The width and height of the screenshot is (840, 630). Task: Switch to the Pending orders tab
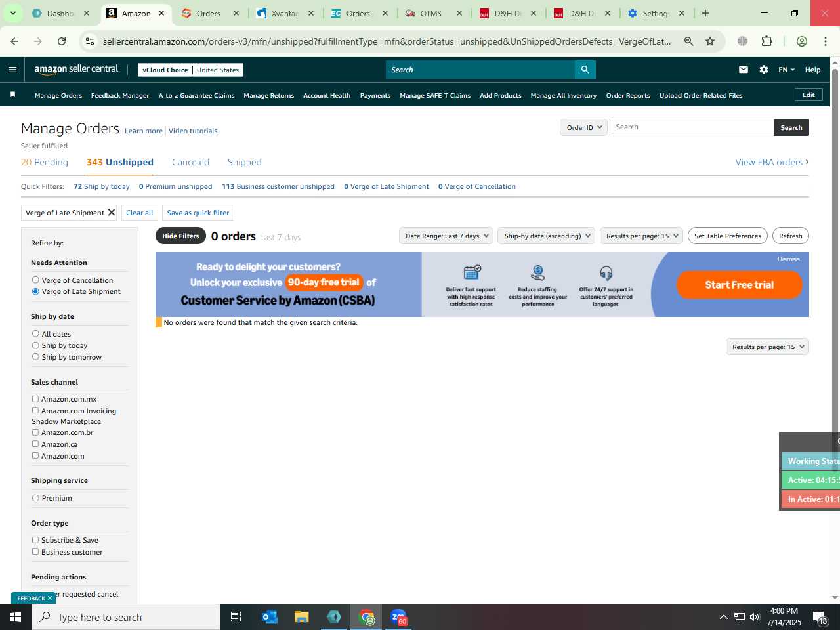(x=45, y=162)
